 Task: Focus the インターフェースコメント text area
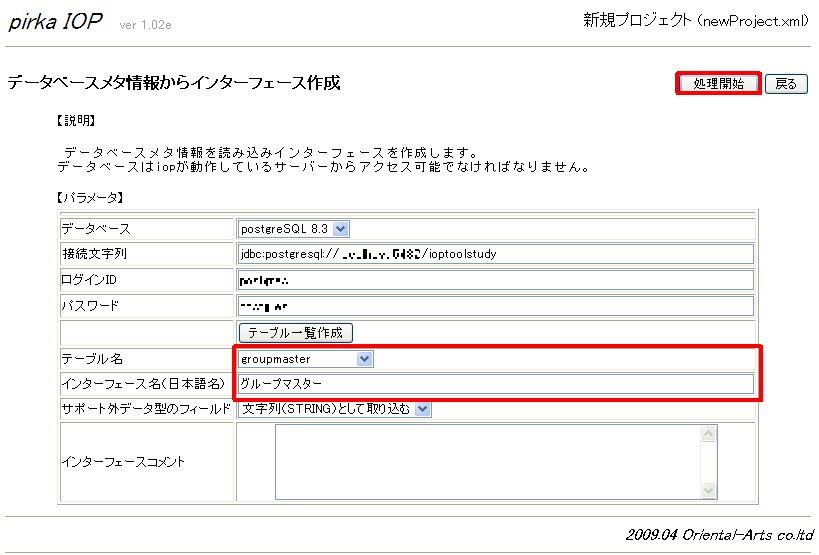[x=487, y=462]
